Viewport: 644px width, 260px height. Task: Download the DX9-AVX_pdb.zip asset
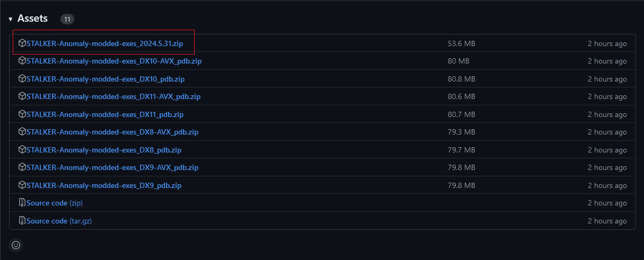click(x=112, y=167)
